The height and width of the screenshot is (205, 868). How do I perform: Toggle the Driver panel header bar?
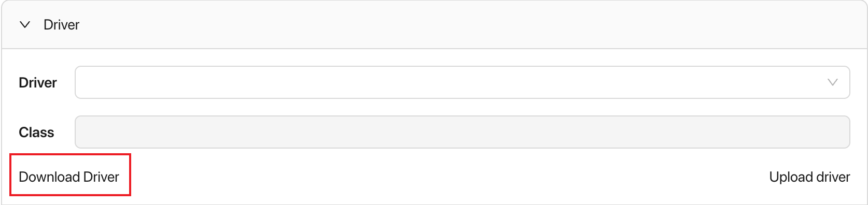(434, 25)
